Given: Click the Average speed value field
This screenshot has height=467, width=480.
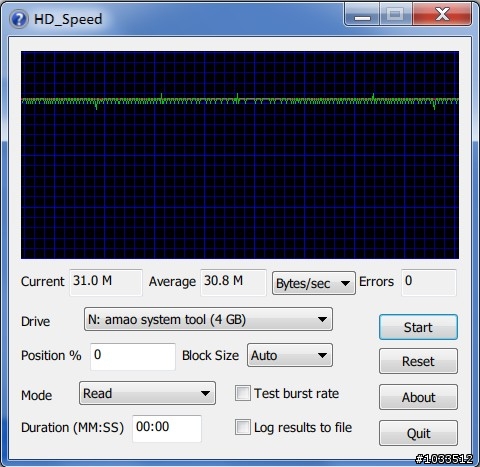Looking at the screenshot, I should coord(233,282).
